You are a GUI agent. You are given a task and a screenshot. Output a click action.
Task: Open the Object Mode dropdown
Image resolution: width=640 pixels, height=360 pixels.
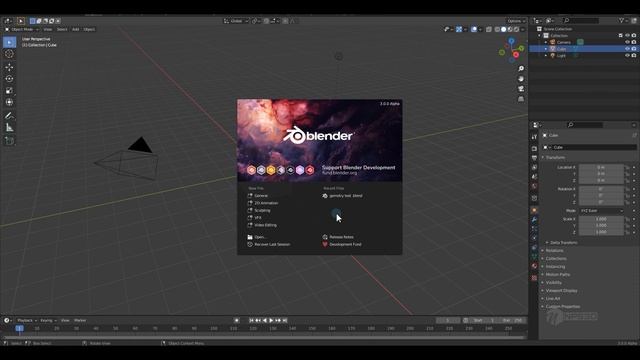(22, 29)
